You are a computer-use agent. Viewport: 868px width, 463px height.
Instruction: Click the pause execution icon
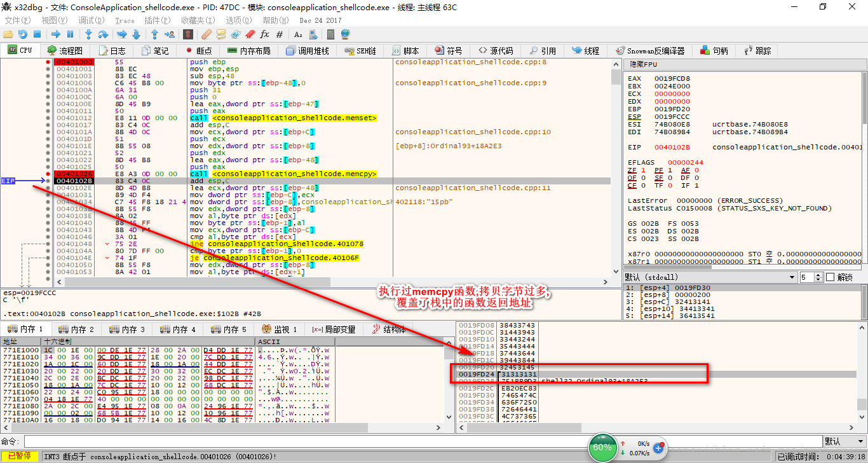(70, 34)
